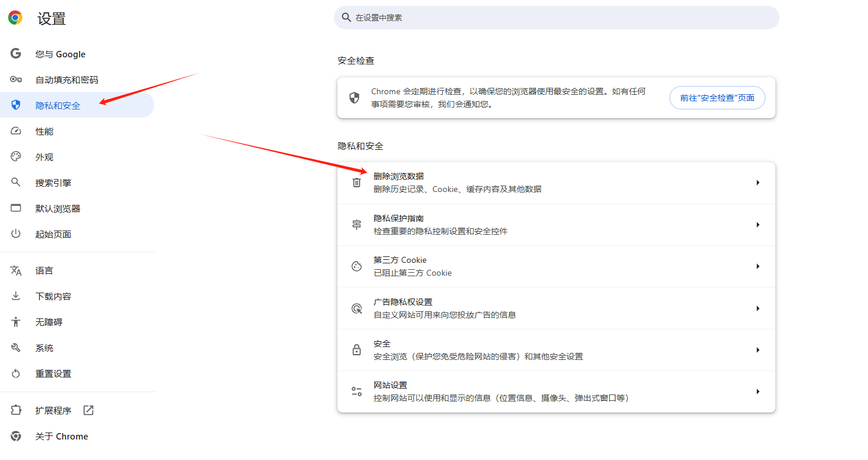Click 删除历史记录、Cookie、缓存内容及其他数据 text
This screenshot has width=868, height=460.
457,189
